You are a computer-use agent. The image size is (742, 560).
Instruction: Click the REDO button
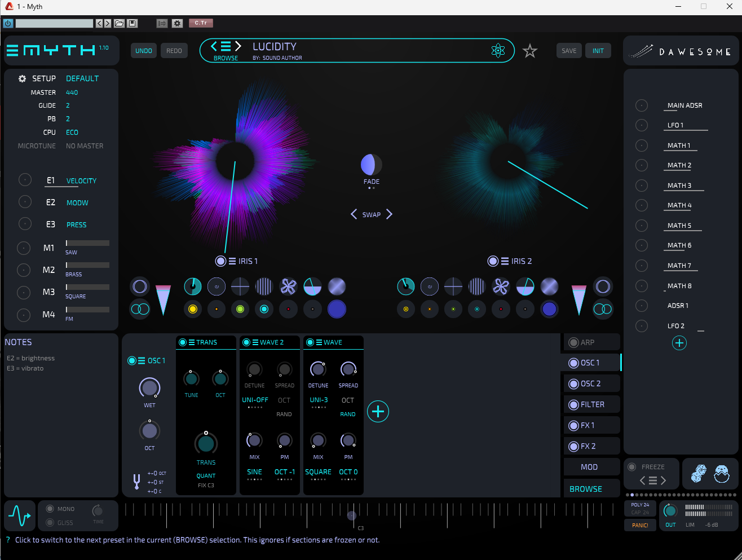click(174, 51)
